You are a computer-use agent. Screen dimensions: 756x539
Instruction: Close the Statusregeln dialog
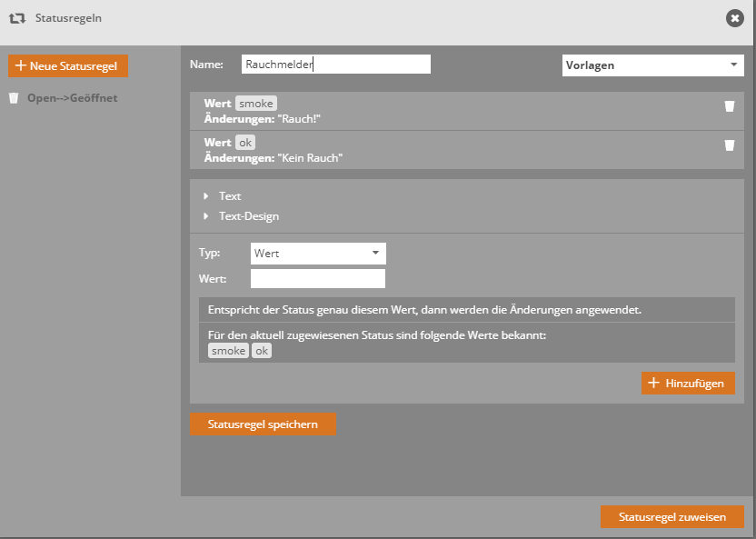tap(734, 17)
